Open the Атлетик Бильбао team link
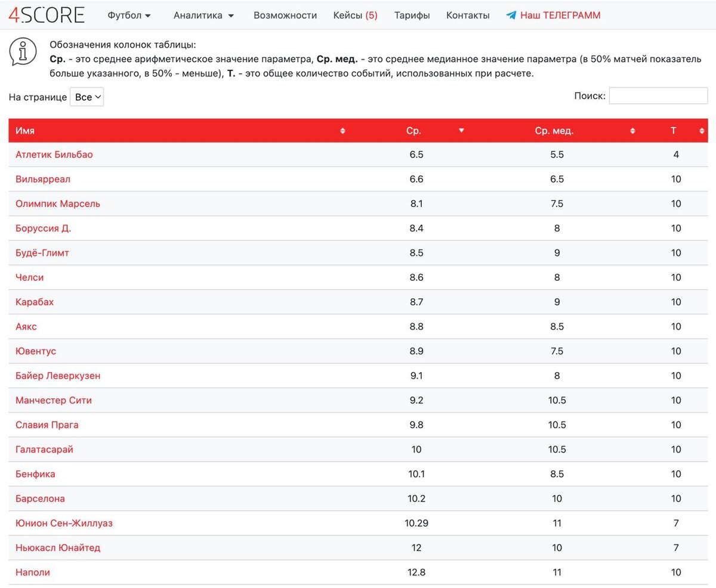Screen dimensions: 716x588 [54, 154]
